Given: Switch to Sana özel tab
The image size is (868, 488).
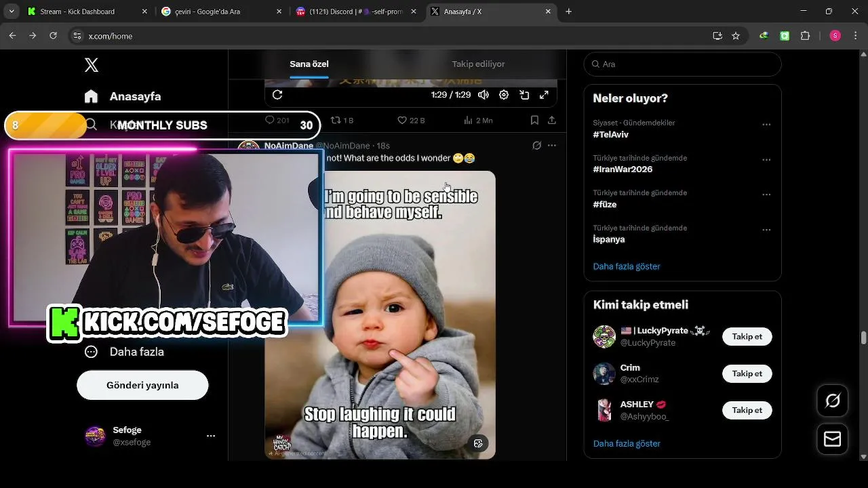Looking at the screenshot, I should tap(309, 64).
